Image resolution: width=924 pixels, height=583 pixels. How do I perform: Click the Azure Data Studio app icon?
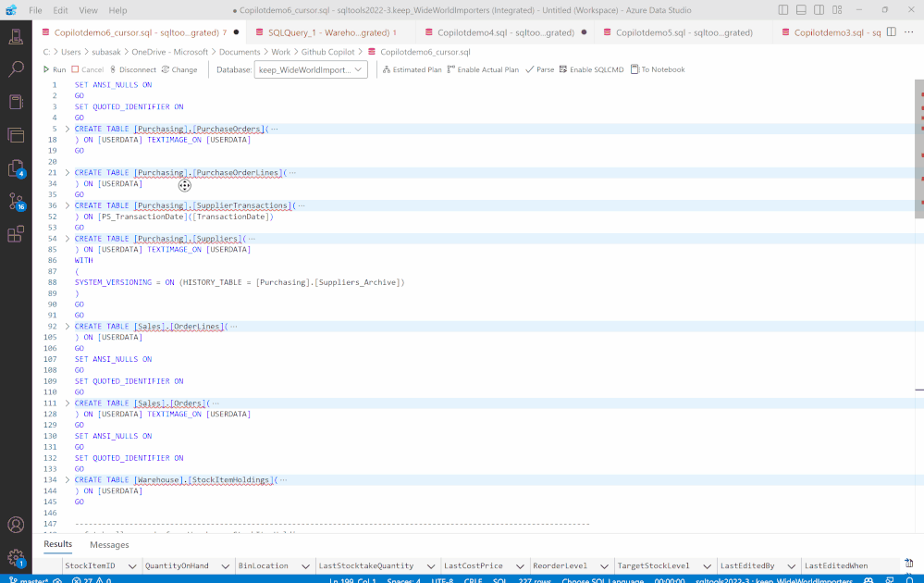[x=11, y=10]
